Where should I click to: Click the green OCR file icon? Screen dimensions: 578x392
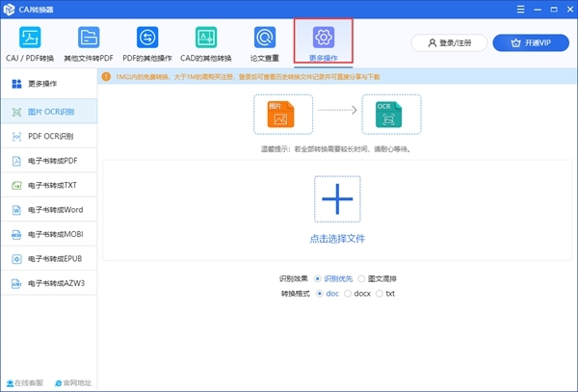[388, 115]
